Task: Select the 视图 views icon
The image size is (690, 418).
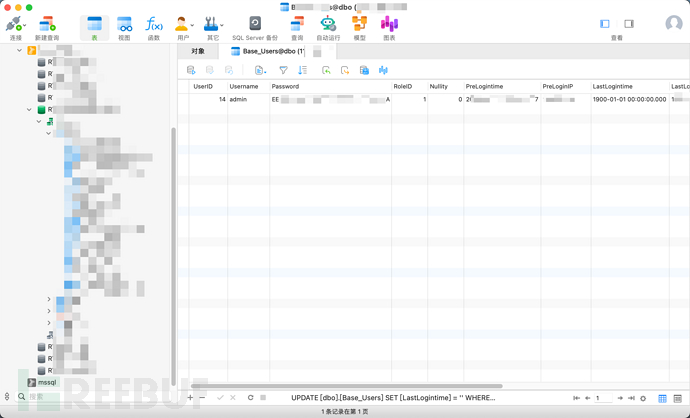Action: [124, 29]
